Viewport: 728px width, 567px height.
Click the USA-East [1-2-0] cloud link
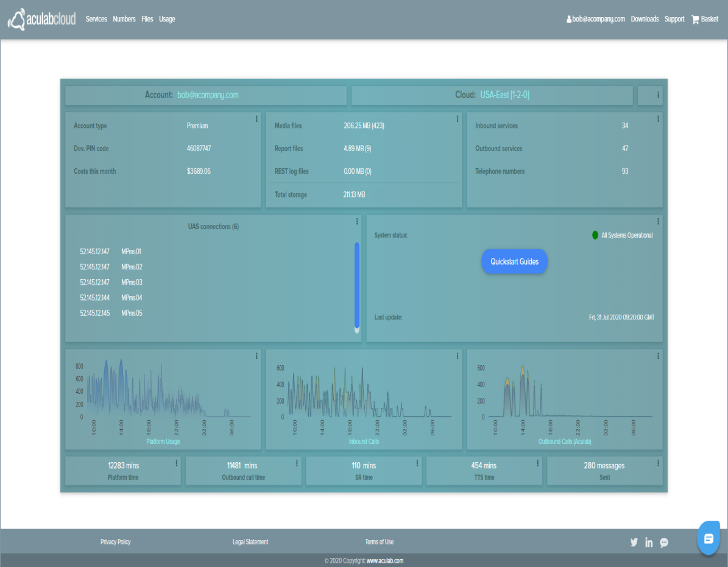click(504, 95)
